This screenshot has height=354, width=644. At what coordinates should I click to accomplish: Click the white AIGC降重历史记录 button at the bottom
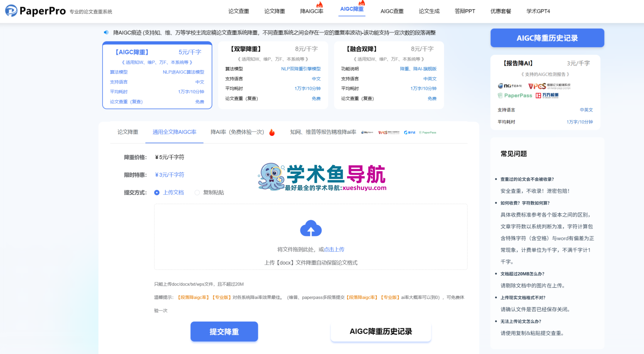click(381, 331)
